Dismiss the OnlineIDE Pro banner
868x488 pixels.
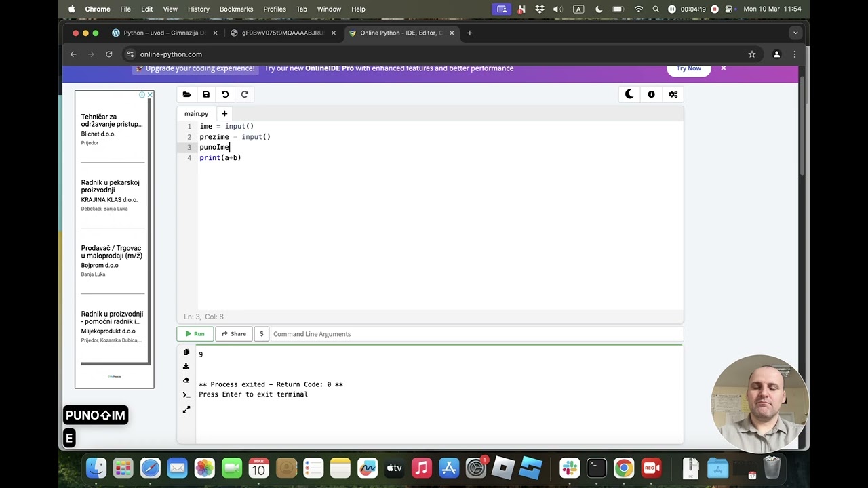pyautogui.click(x=723, y=68)
